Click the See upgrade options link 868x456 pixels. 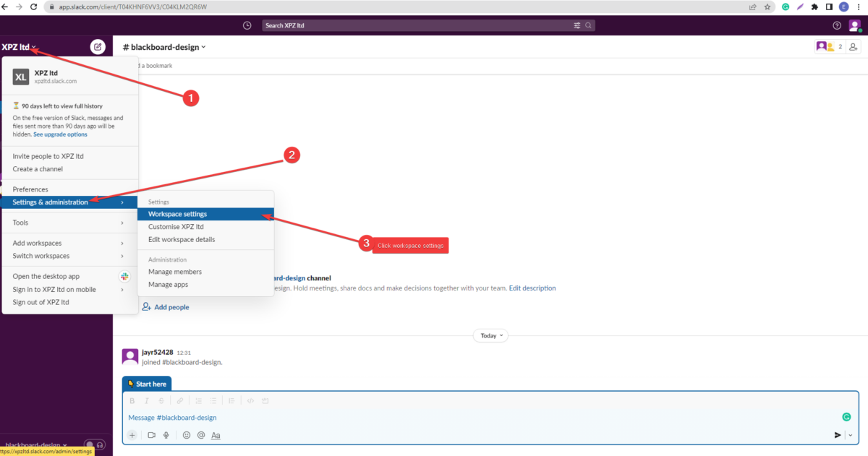(x=60, y=134)
